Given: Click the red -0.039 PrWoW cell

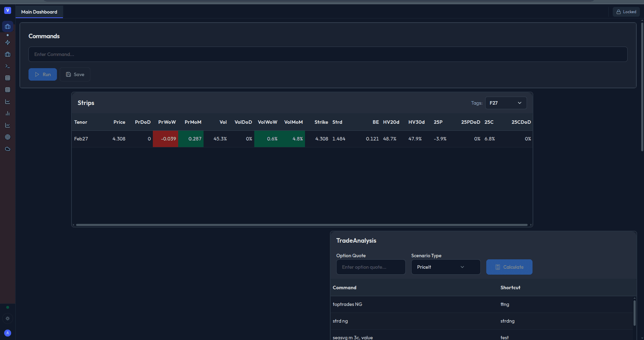Looking at the screenshot, I should [x=166, y=139].
